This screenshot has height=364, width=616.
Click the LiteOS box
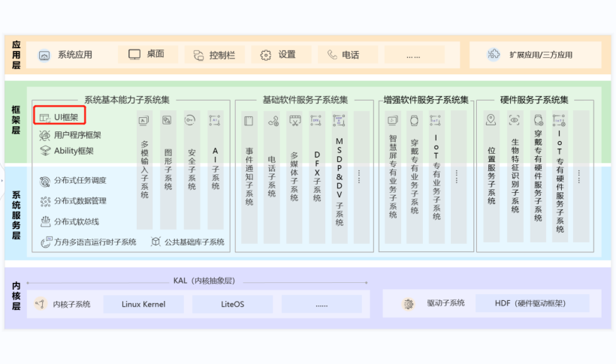coord(233,304)
